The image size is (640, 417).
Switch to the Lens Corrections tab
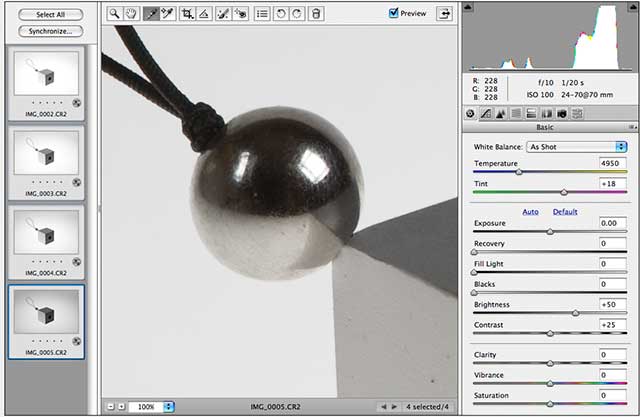coord(547,113)
